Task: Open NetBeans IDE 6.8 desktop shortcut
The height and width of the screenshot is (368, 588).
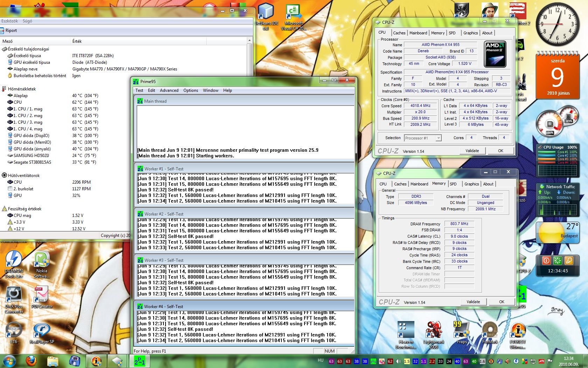Action: pos(266,16)
